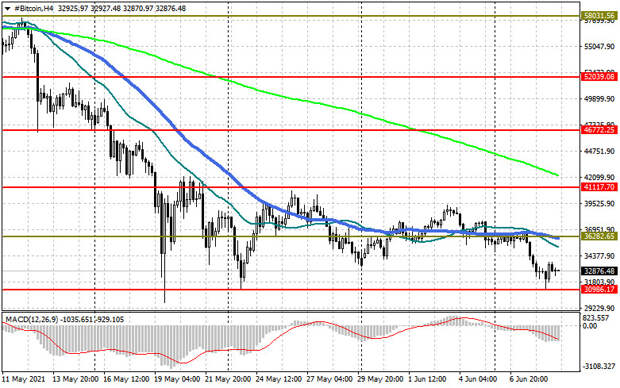Click the chart dropdown triangle beside #Bitcoin
The width and height of the screenshot is (620, 388).
(8, 8)
